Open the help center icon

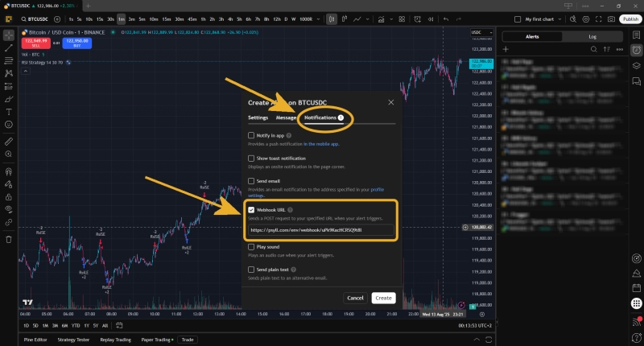pos(636,337)
